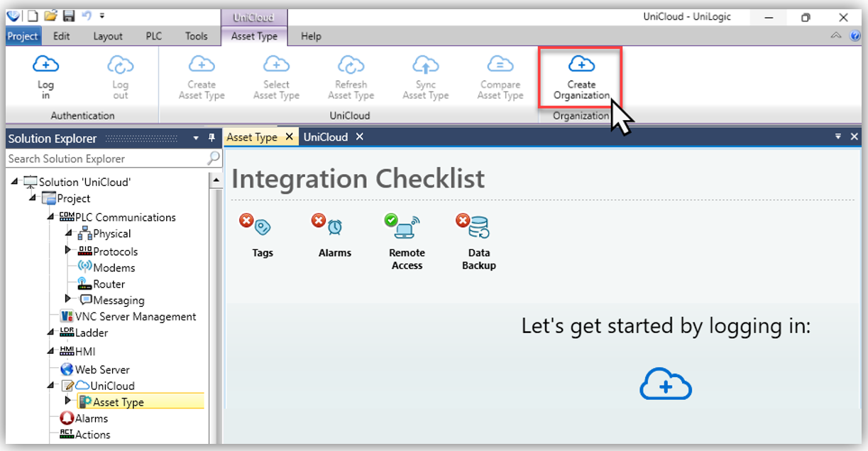Click the big cloud login icon
Screen dimensions: 868x451
pos(666,384)
